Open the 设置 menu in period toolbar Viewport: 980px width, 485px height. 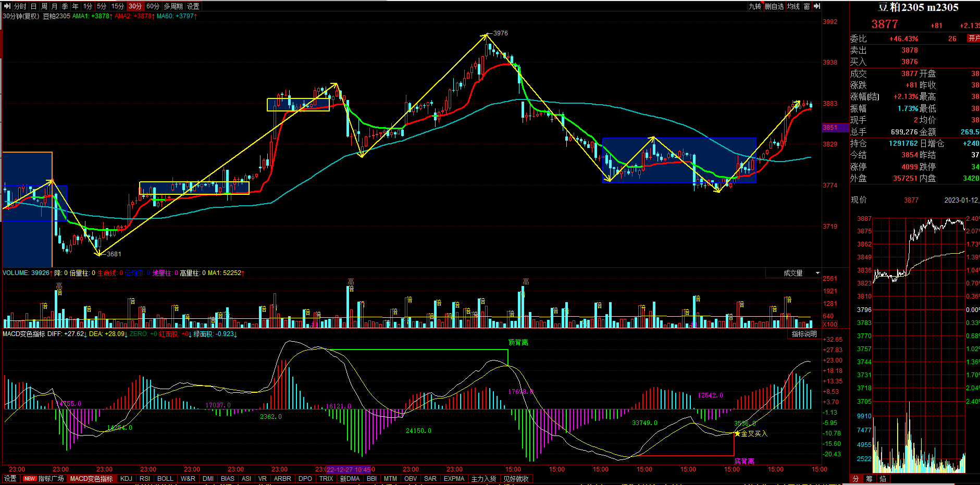click(193, 6)
